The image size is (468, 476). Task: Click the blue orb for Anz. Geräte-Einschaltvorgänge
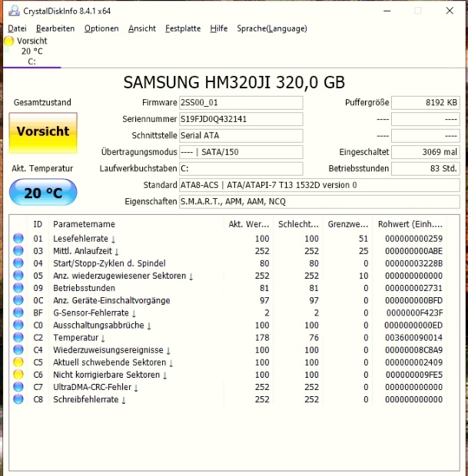click(x=18, y=300)
